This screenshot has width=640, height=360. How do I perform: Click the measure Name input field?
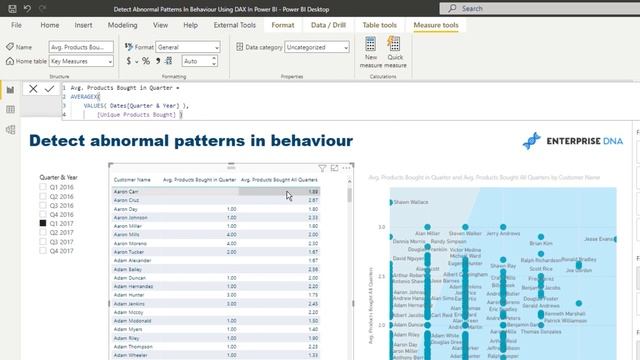click(x=81, y=47)
